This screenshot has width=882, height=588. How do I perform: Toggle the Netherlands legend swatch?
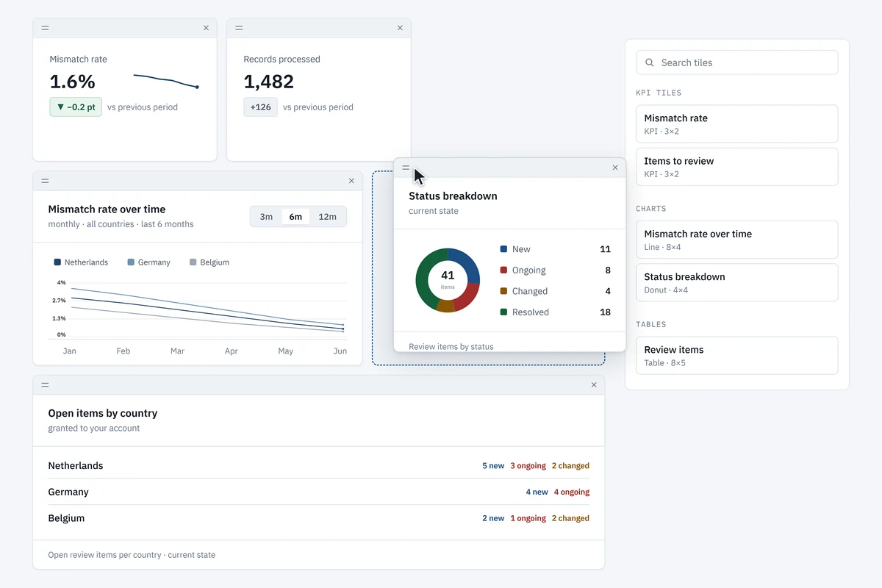[x=57, y=262]
